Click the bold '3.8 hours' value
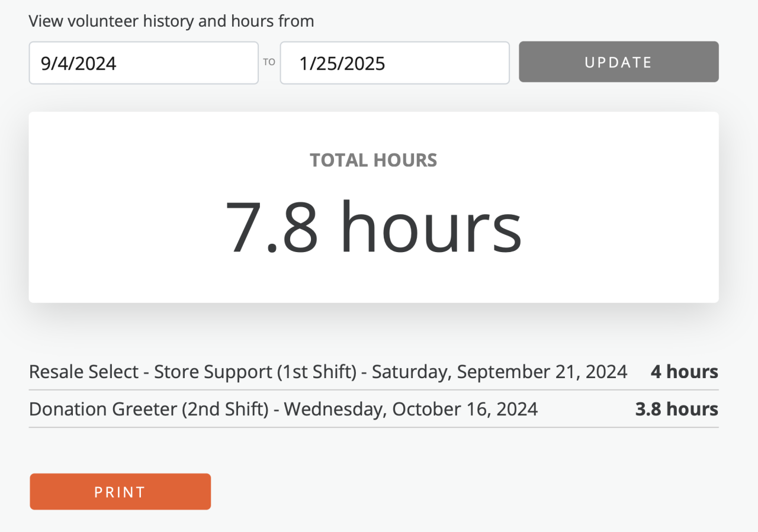Viewport: 758px width, 532px height. [x=676, y=409]
